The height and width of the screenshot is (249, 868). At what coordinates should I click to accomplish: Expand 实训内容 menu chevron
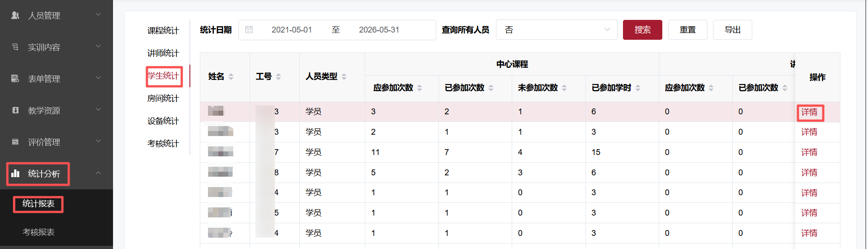[x=98, y=47]
